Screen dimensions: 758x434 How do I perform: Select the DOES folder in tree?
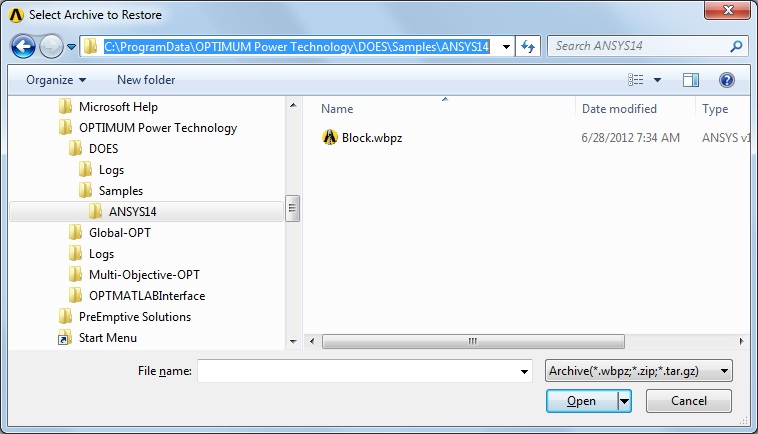103,149
